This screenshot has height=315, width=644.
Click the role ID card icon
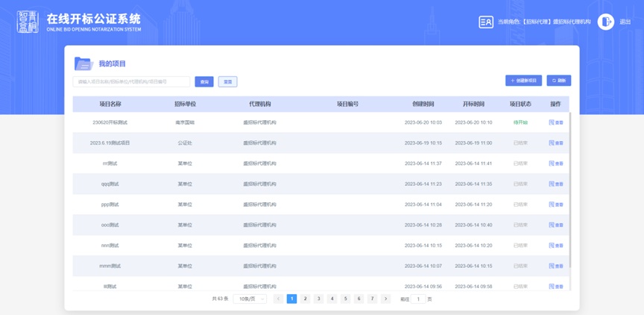point(486,22)
